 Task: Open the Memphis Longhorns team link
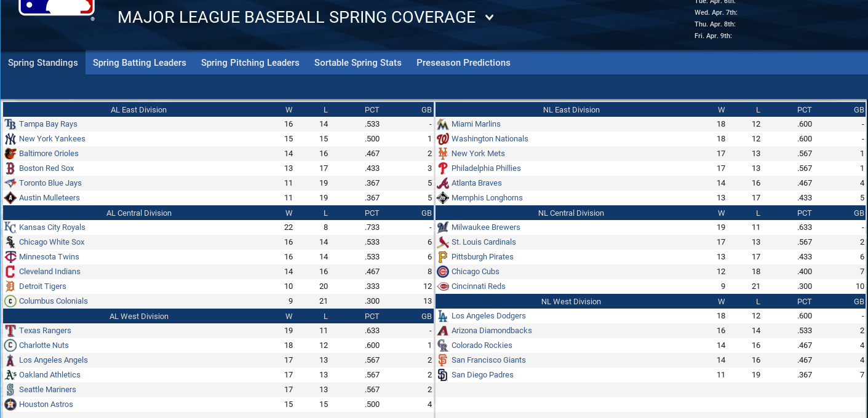coord(487,198)
